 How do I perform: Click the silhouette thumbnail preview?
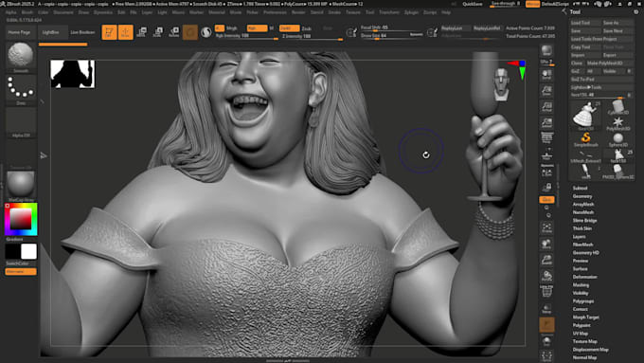tap(73, 74)
